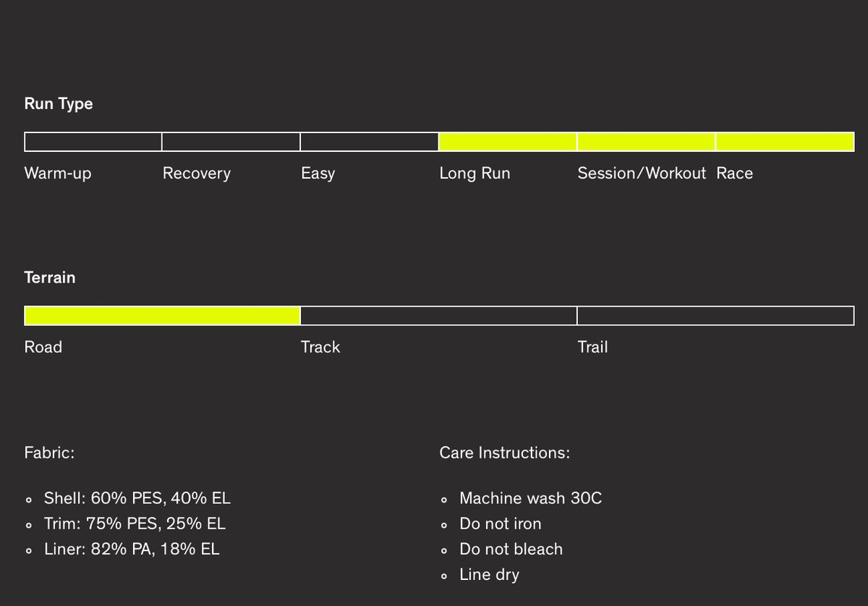Image resolution: width=868 pixels, height=606 pixels.
Task: Click the highlighted Race bar segment
Action: 785,142
